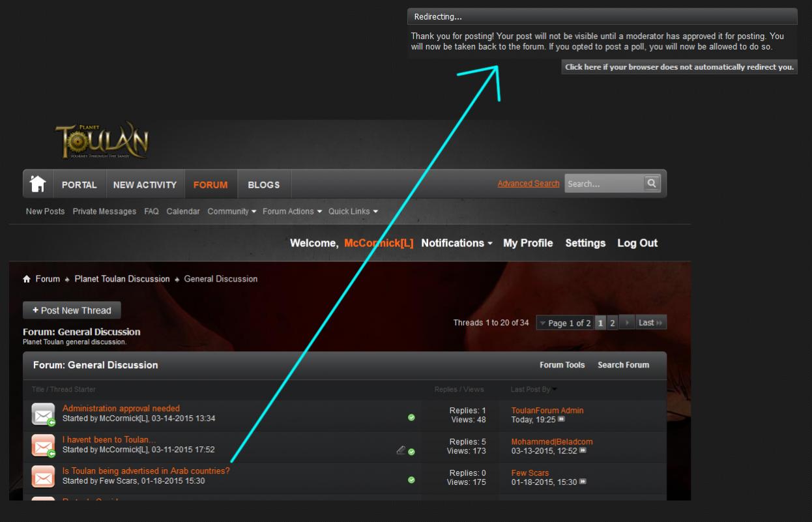Viewport: 812px width, 522px height.
Task: Open Few Scars last poster link
Action: click(530, 473)
